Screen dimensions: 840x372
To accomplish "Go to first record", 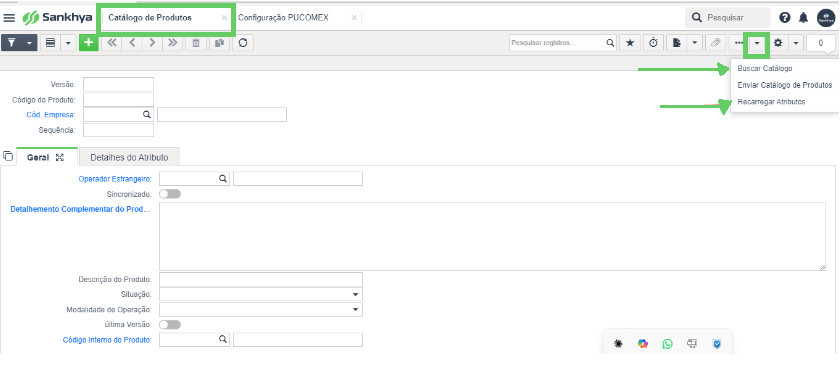I will 112,43.
